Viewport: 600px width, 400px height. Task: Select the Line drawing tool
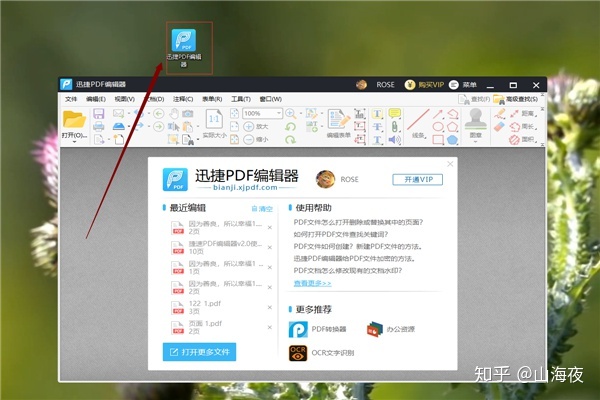click(418, 120)
